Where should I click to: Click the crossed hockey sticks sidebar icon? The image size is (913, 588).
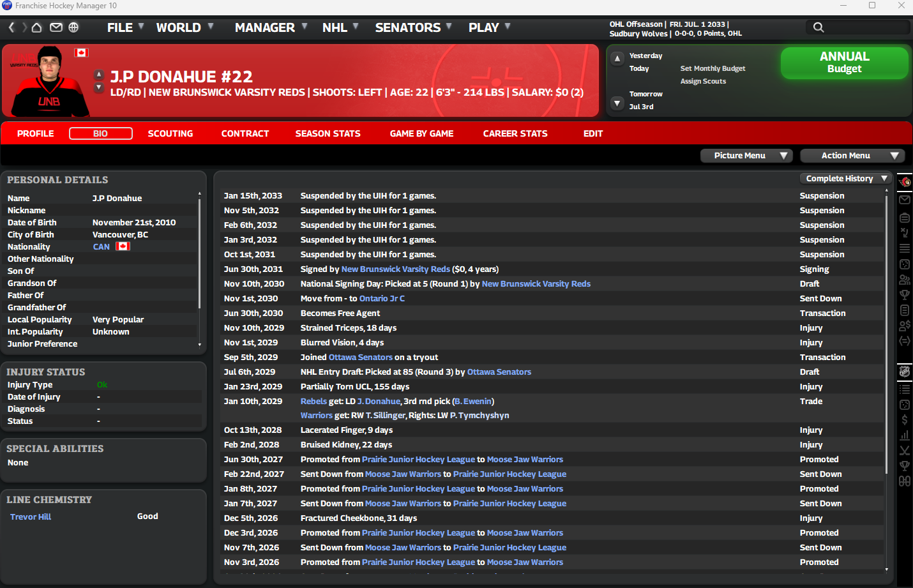click(905, 450)
